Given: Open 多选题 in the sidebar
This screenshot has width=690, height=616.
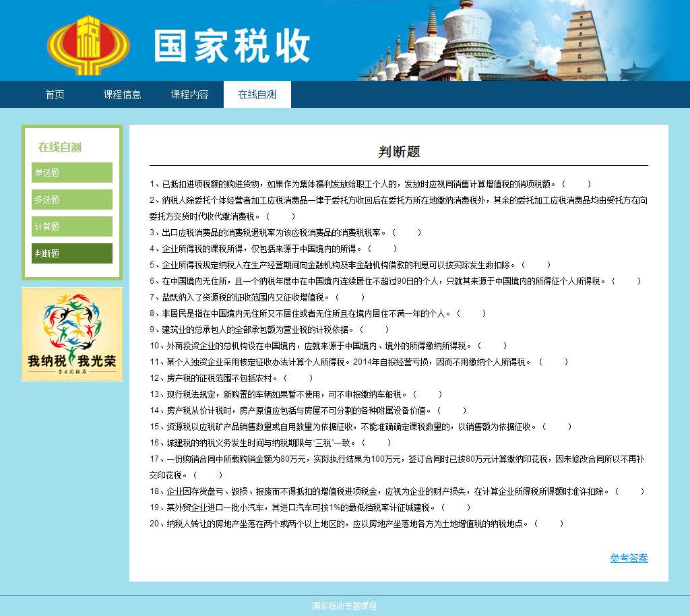Looking at the screenshot, I should pyautogui.click(x=72, y=199).
